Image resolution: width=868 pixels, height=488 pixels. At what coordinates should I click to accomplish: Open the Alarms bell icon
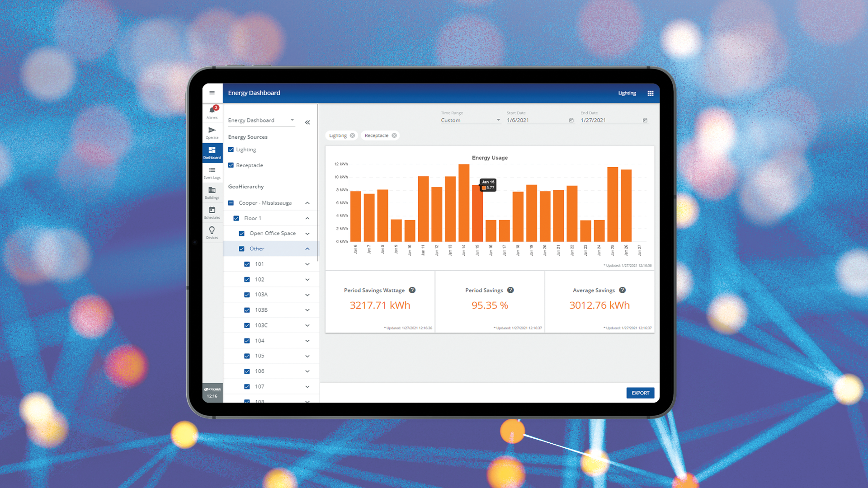212,111
